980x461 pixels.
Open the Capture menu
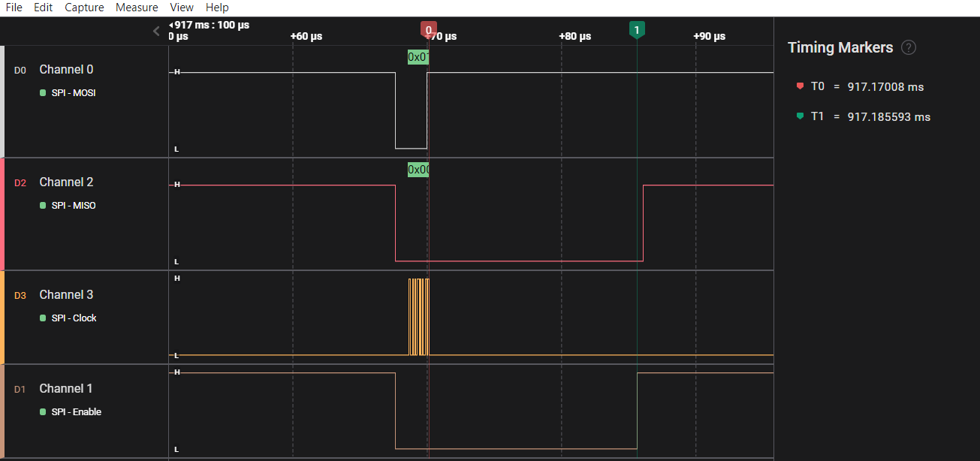84,8
